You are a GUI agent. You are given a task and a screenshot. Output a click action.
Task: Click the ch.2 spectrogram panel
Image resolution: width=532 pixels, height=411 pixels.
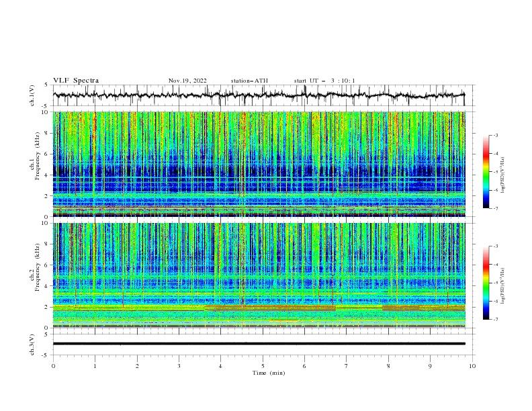pyautogui.click(x=259, y=275)
